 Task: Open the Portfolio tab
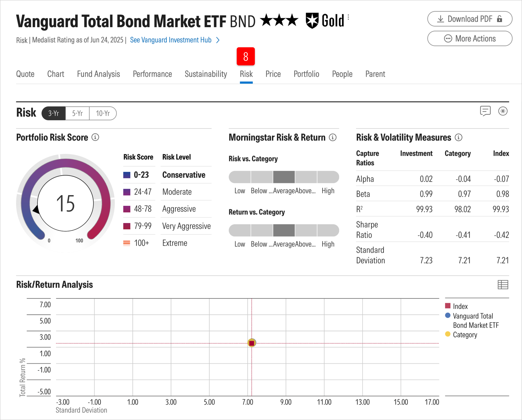pyautogui.click(x=306, y=74)
